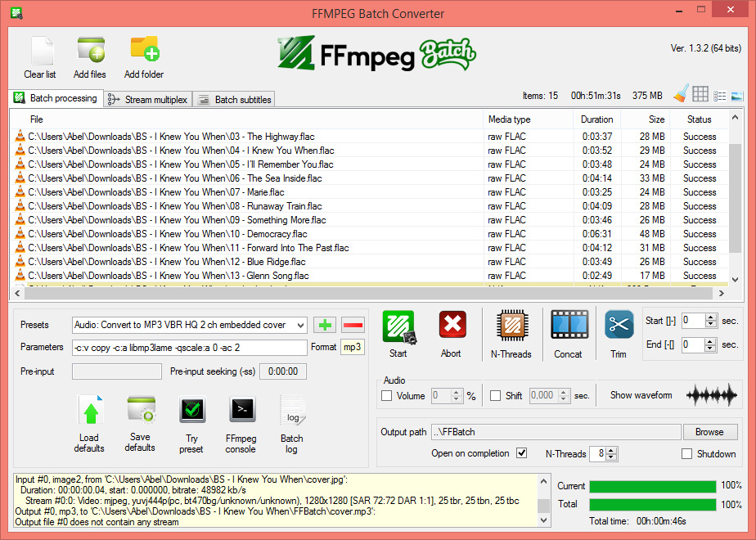This screenshot has width=756, height=540.
Task: Click the app icon in the title bar
Action: tap(16, 13)
